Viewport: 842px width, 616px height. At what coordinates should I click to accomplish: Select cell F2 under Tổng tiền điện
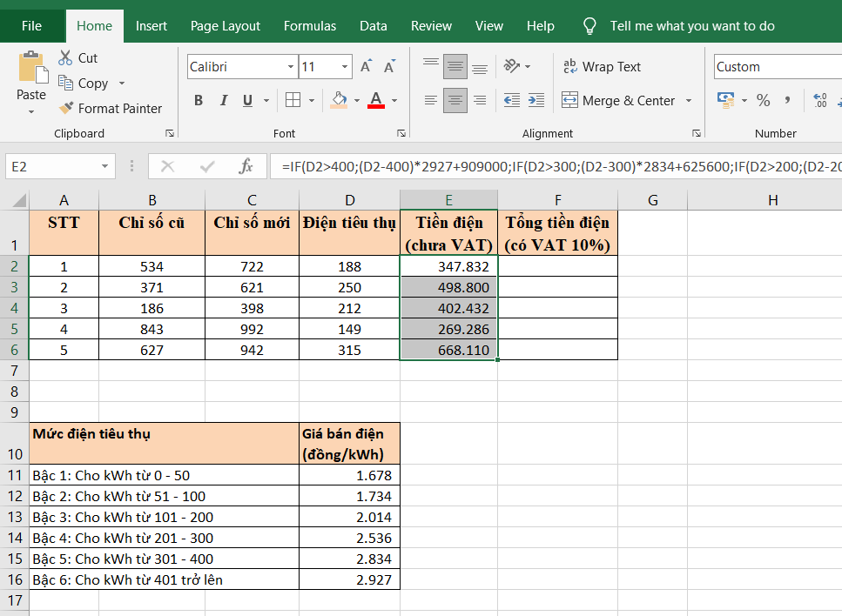[x=557, y=266]
